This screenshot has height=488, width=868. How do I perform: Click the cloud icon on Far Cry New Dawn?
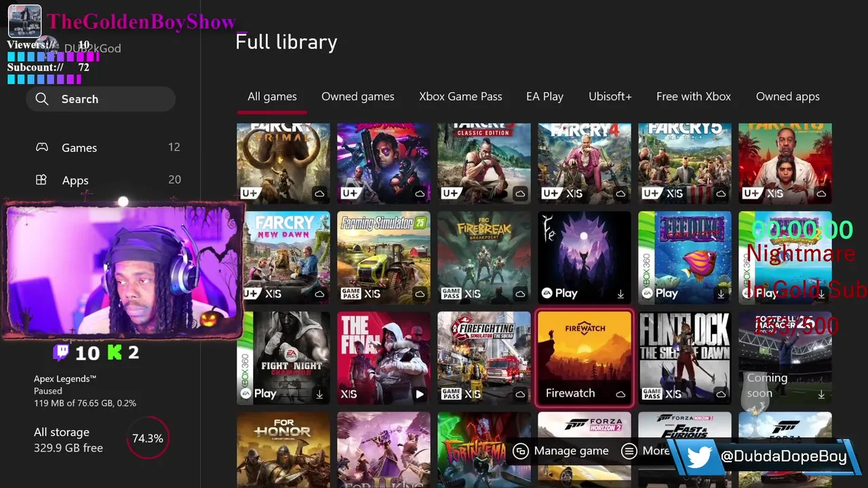tap(319, 293)
